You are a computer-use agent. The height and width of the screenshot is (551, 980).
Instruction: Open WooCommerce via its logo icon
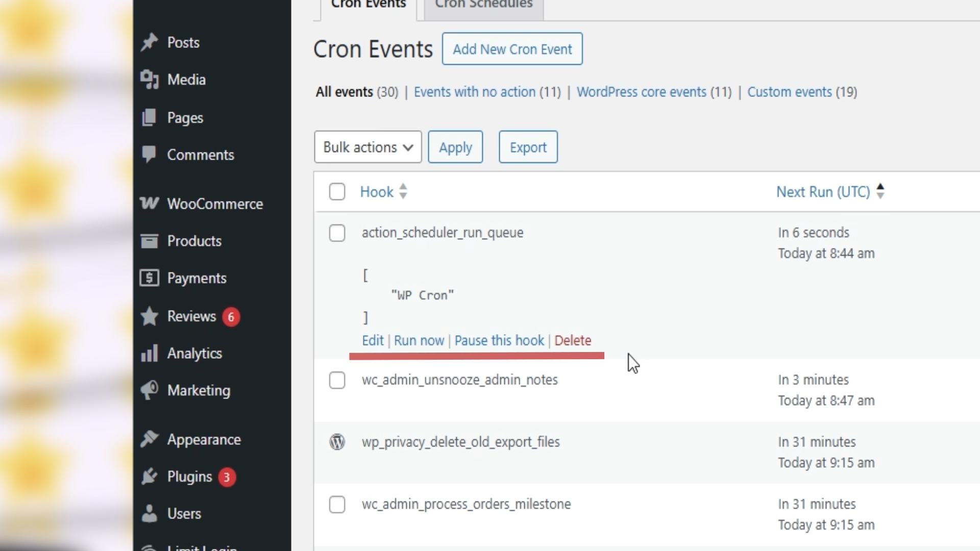point(149,204)
